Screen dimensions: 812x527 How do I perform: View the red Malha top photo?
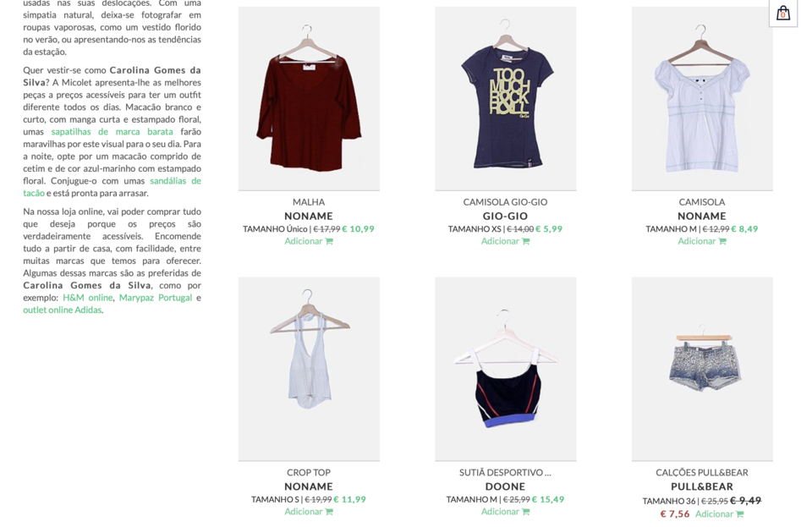pyautogui.click(x=310, y=98)
